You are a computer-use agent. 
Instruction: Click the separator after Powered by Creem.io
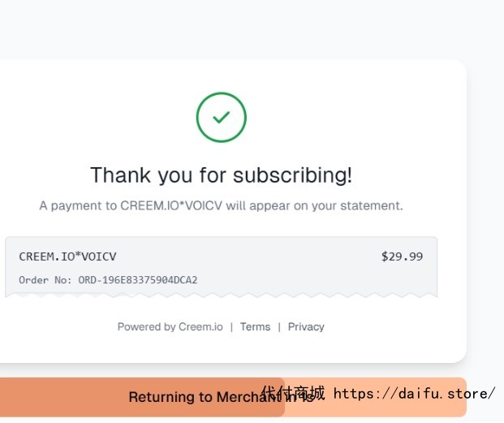point(231,327)
